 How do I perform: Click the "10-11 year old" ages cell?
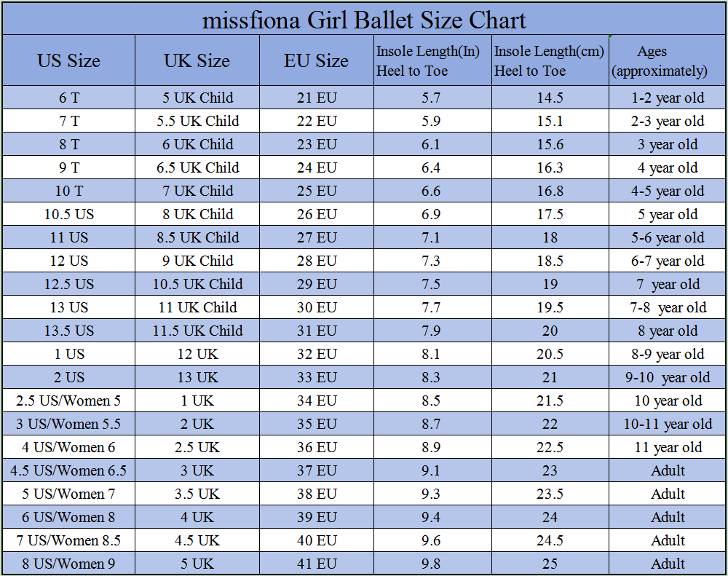point(668,425)
